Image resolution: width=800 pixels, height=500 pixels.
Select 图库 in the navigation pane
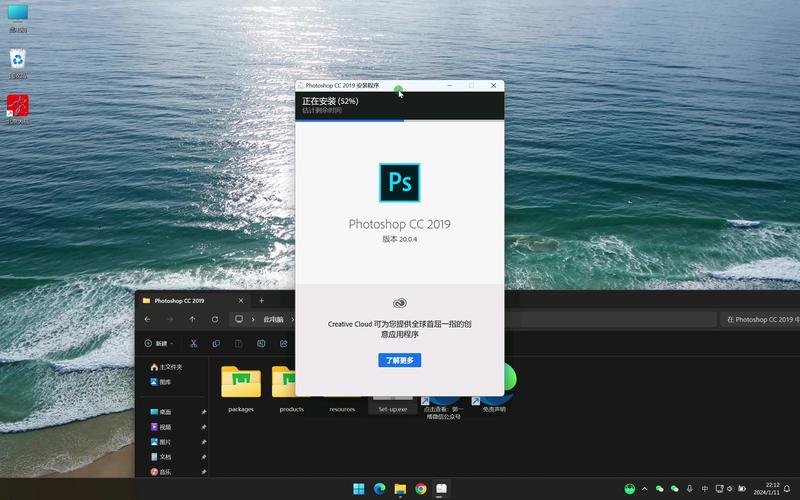(165, 382)
